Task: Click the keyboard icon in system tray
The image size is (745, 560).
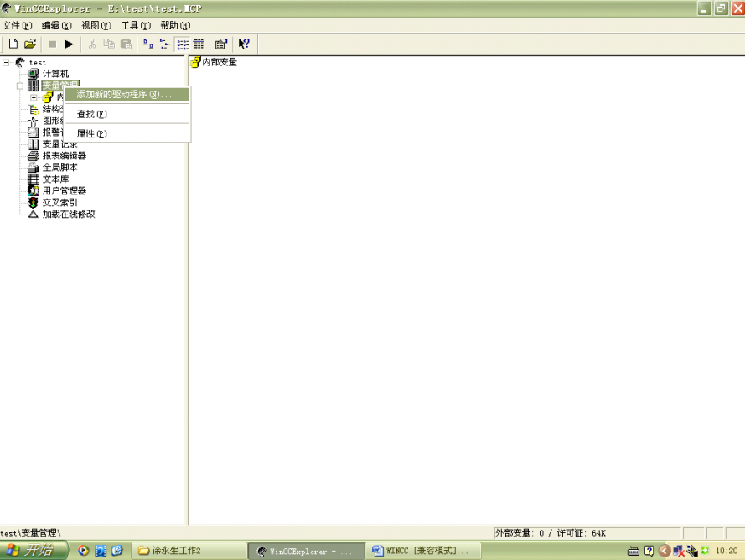Action: coord(634,551)
